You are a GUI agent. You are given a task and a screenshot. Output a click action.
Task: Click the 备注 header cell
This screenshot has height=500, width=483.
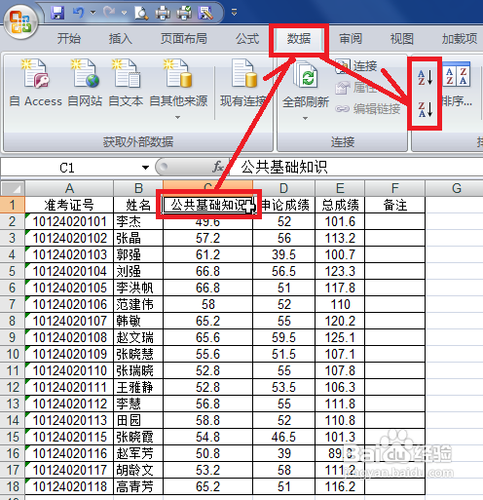coord(395,205)
